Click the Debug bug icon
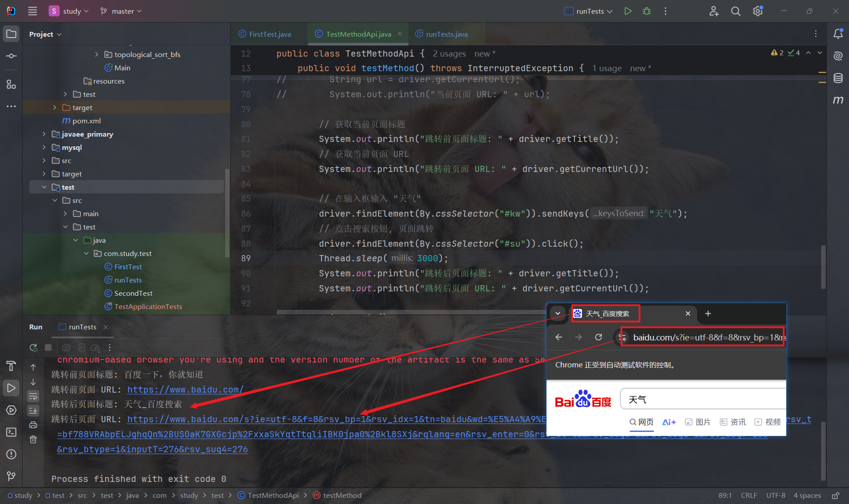The image size is (849, 504). (646, 11)
